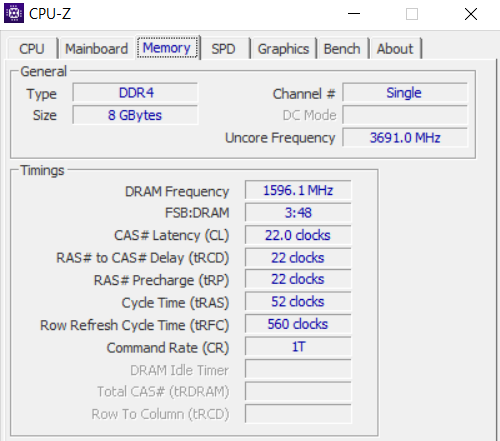Click the Command Rate (CR) label

coord(168,348)
